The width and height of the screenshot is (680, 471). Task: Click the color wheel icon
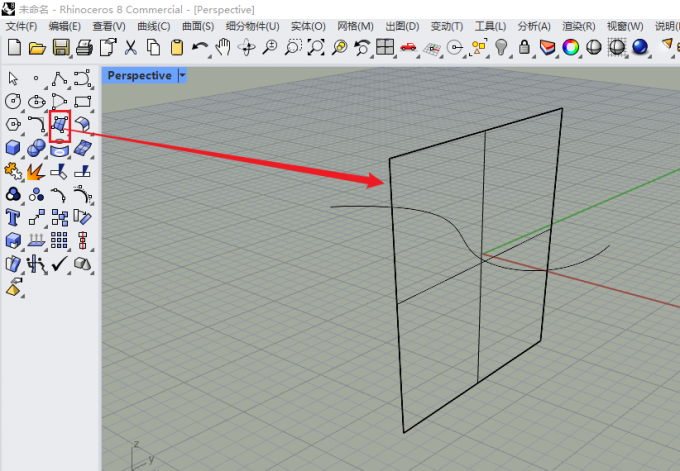point(570,47)
